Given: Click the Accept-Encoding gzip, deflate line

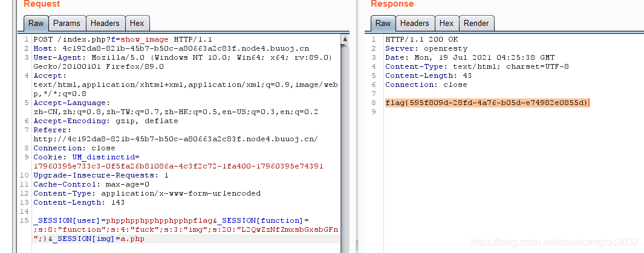Looking at the screenshot, I should coord(106,121).
